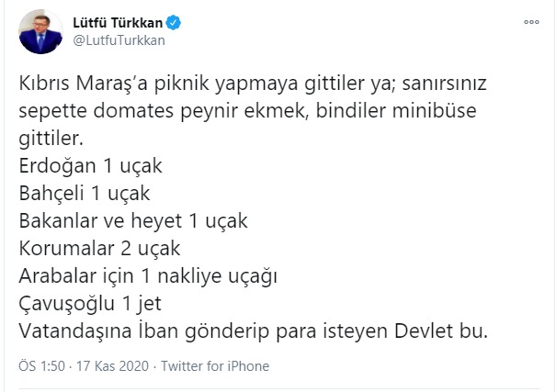The image size is (556, 392).
Task: Click the 17 Kas 2020 date
Action: tap(102, 365)
